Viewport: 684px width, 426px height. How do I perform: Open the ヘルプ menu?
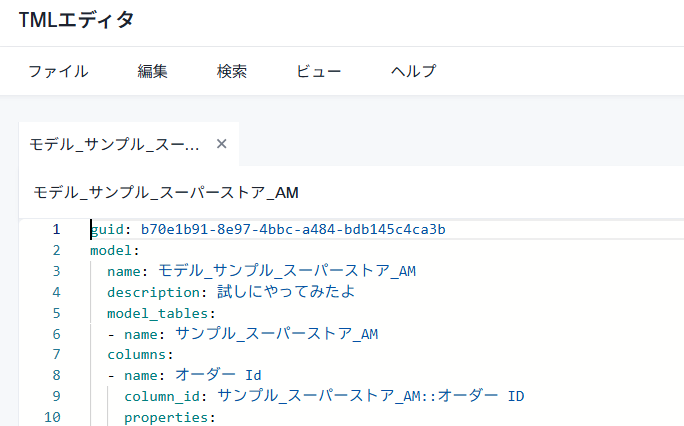413,71
